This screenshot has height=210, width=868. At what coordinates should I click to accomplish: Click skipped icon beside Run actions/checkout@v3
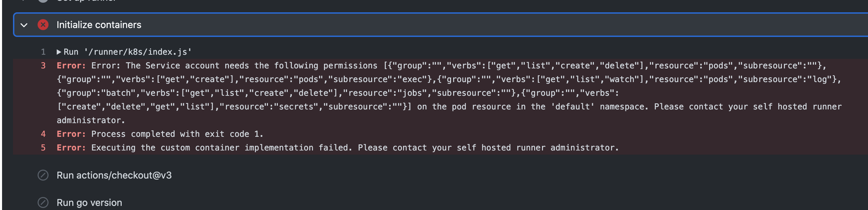pos(43,175)
